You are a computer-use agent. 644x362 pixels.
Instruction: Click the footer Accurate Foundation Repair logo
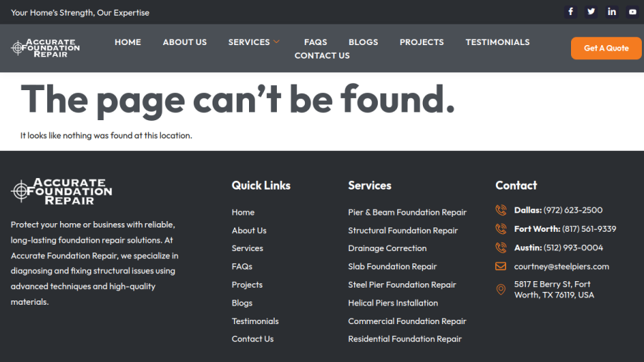coord(62,191)
